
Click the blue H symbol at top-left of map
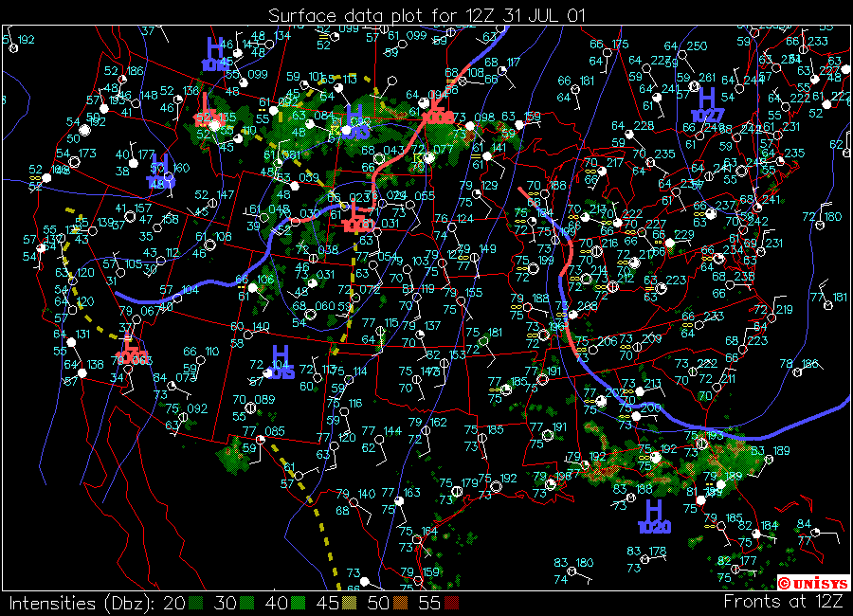(x=215, y=53)
